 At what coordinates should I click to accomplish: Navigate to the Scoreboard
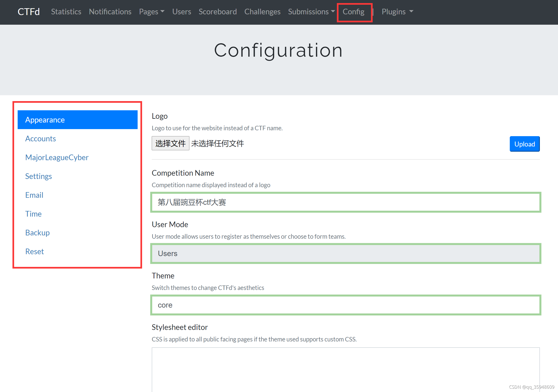(x=218, y=12)
